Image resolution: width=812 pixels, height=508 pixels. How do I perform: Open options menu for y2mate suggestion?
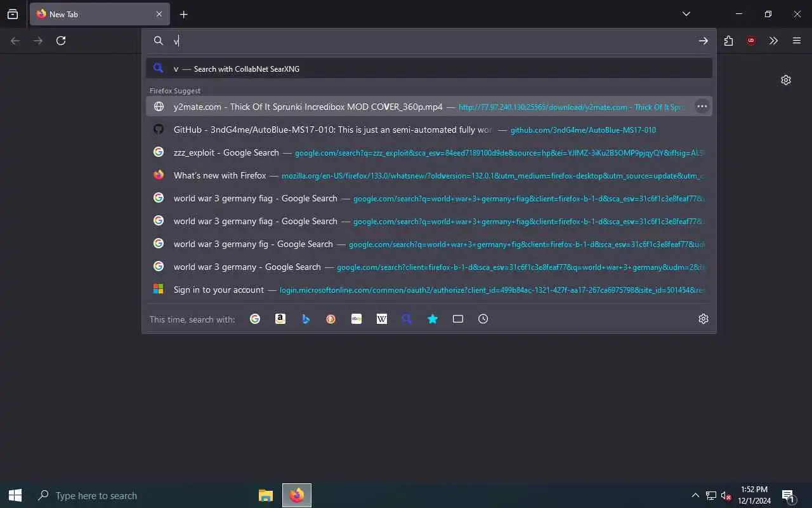tap(702, 107)
